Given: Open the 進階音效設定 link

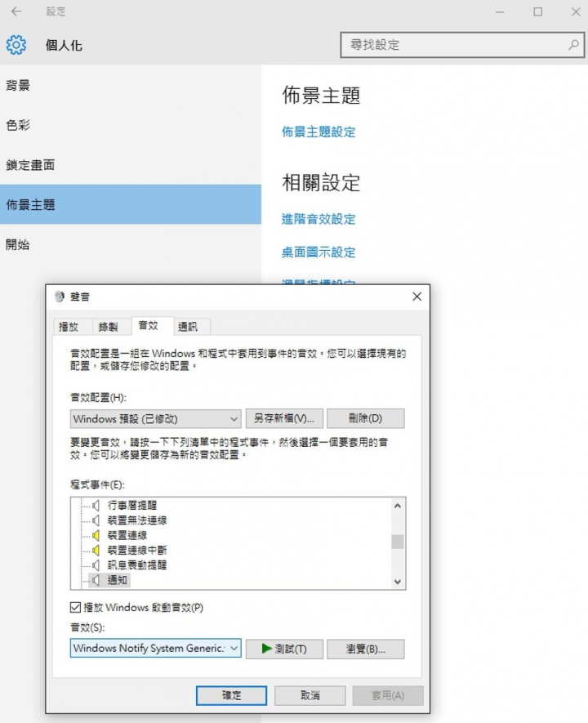Looking at the screenshot, I should [318, 219].
